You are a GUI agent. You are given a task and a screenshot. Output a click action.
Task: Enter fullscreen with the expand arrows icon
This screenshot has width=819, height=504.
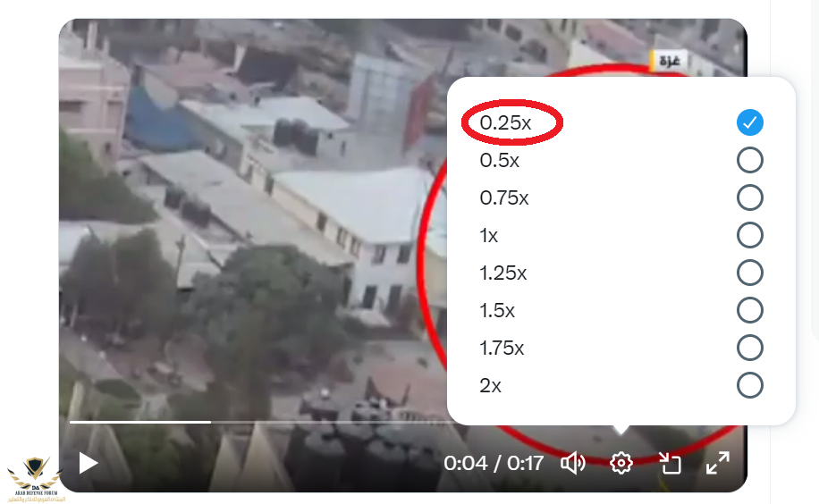pos(718,463)
